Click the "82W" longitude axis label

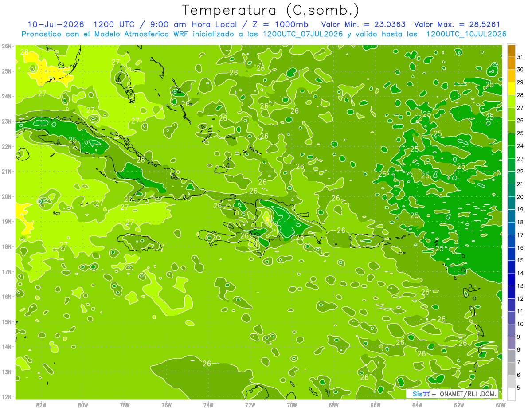[41, 405]
